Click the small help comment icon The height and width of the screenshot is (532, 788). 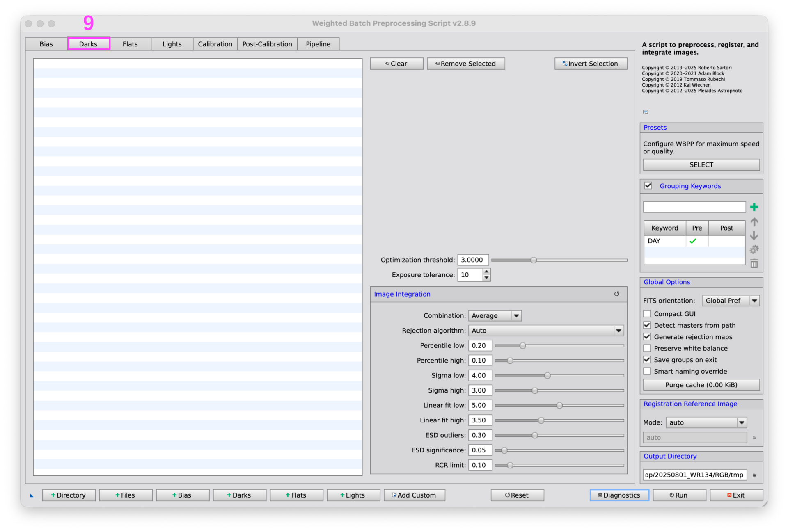[646, 112]
